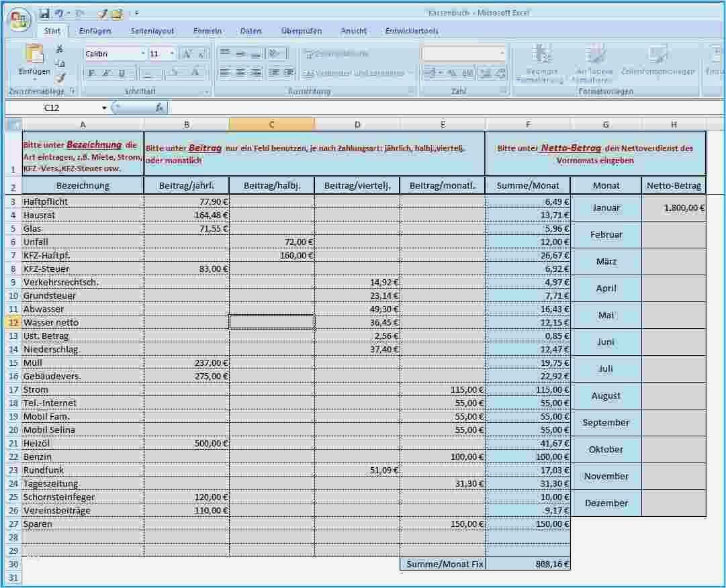Open Bedingte Formatierung menu

[541, 64]
